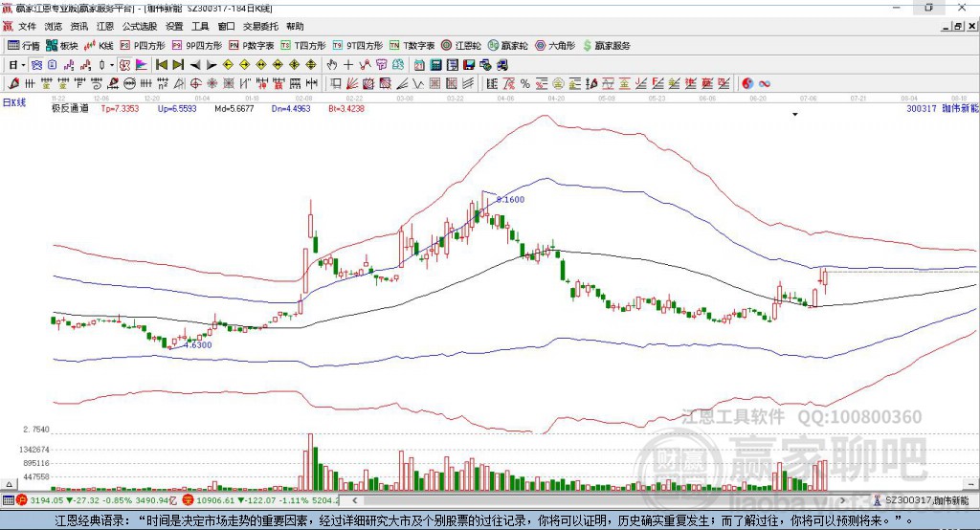Launch the 赢家轮 wheel tool
Viewport: 980px width, 530px height.
pos(508,46)
